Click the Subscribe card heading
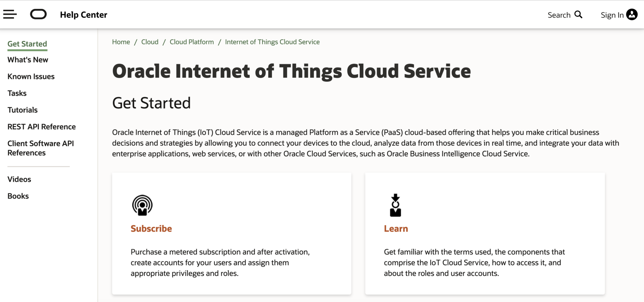The width and height of the screenshot is (644, 302). click(151, 228)
